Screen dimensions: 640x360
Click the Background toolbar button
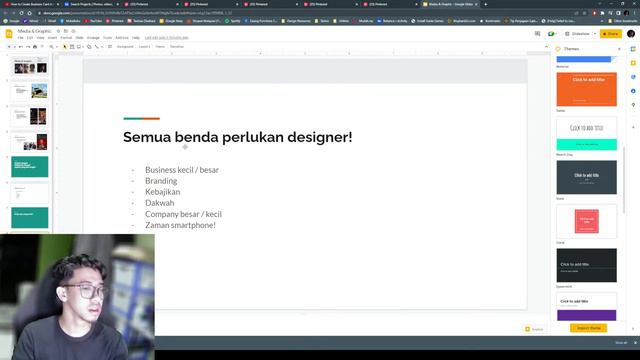point(125,47)
